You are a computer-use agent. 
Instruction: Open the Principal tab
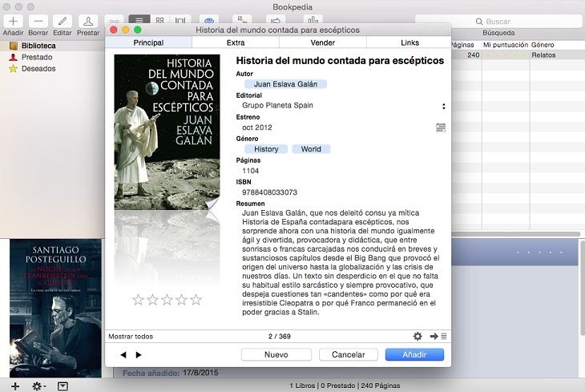point(148,42)
